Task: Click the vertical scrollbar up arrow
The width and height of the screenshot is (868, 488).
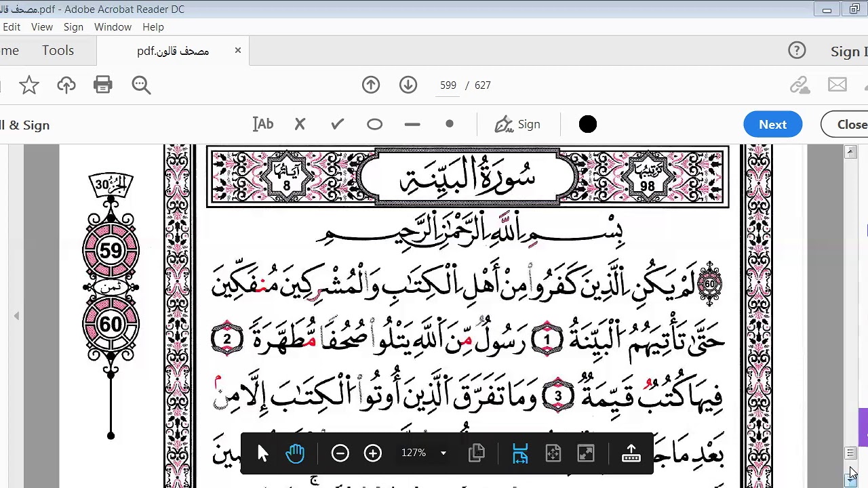Action: point(851,152)
